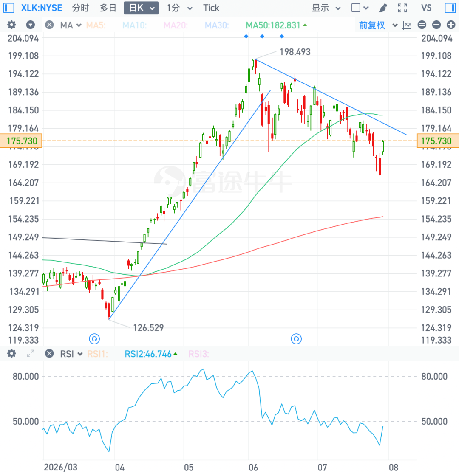
Task: Click the first blue diamond event marker
Action: pyautogui.click(x=246, y=37)
